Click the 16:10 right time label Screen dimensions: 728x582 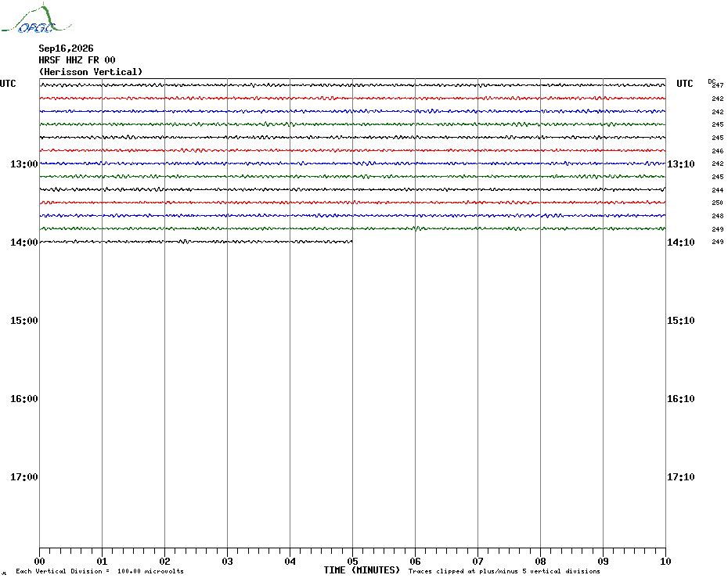[x=681, y=398]
